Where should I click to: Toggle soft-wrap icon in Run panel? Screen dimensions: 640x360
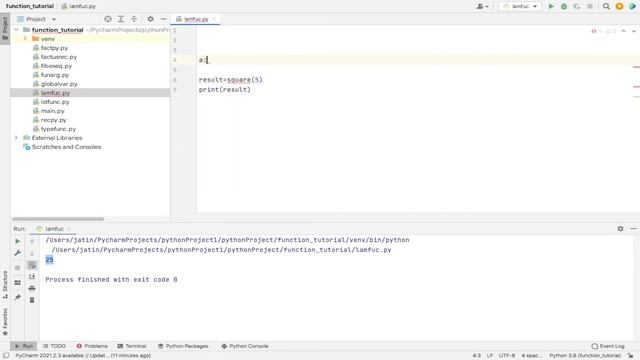pyautogui.click(x=32, y=266)
